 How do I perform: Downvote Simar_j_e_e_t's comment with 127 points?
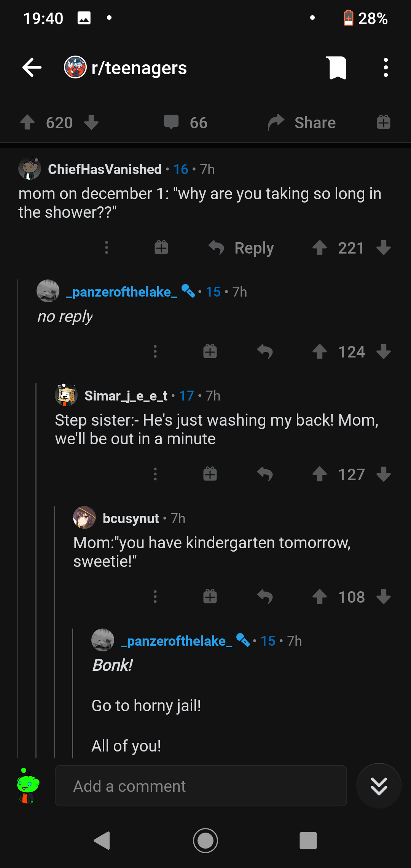383,474
